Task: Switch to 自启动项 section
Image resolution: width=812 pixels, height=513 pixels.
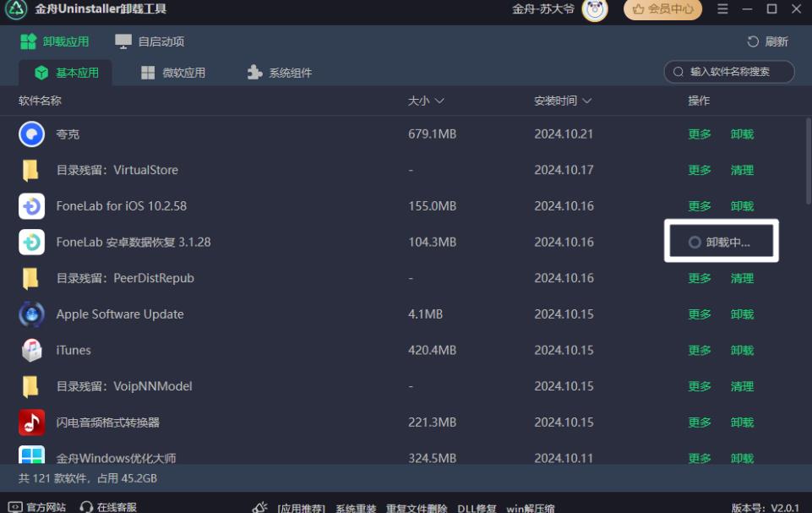Action: tap(150, 41)
